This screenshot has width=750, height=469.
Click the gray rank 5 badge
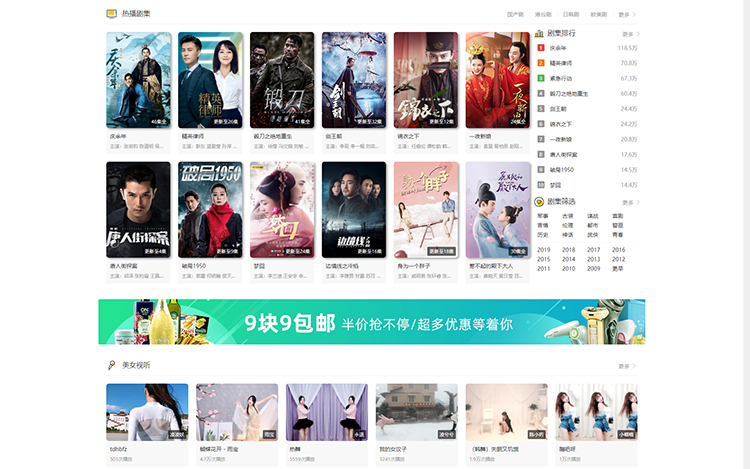click(x=541, y=109)
